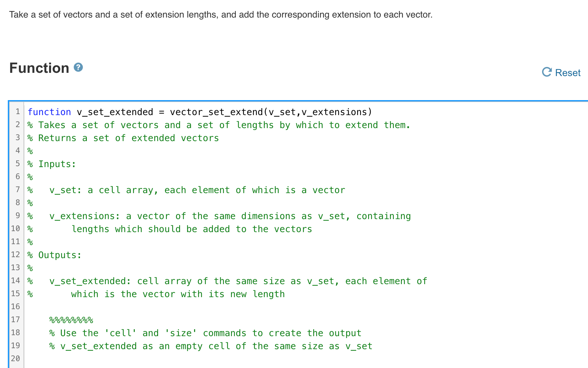This screenshot has height=368, width=588.
Task: Click the comment '% Outputs:' on line 12
Action: pos(55,255)
